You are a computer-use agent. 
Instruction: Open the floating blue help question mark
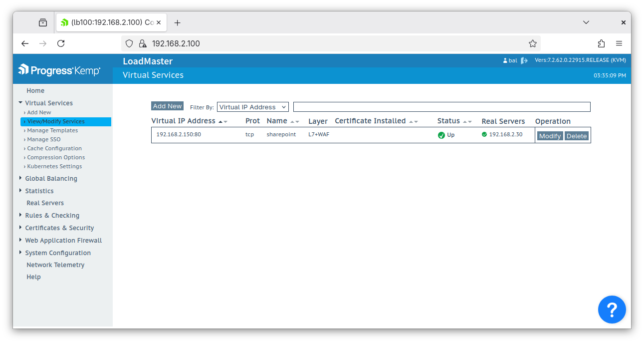click(612, 310)
